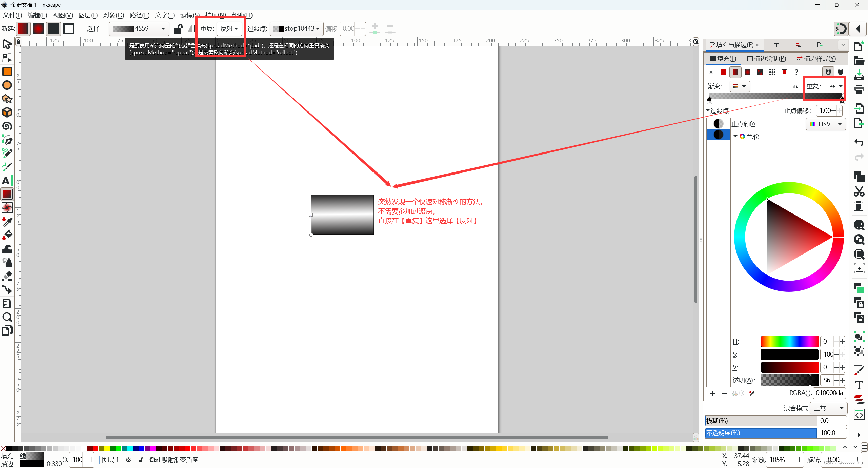Screen dimensions: 868x468
Task: Click the add stop plus button
Action: 712,393
